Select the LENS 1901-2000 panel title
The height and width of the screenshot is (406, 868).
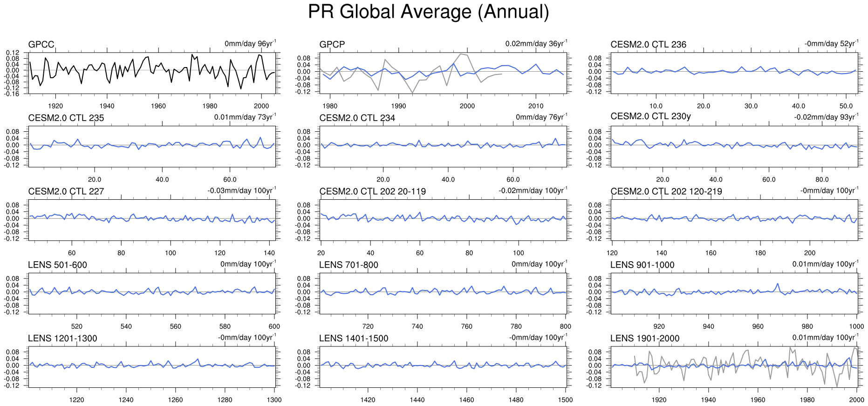tap(645, 338)
